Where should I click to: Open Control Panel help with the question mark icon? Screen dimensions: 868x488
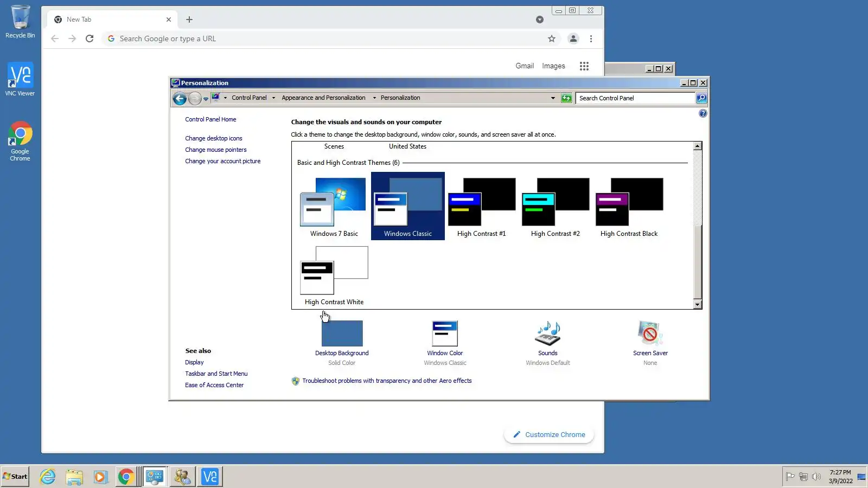[703, 113]
